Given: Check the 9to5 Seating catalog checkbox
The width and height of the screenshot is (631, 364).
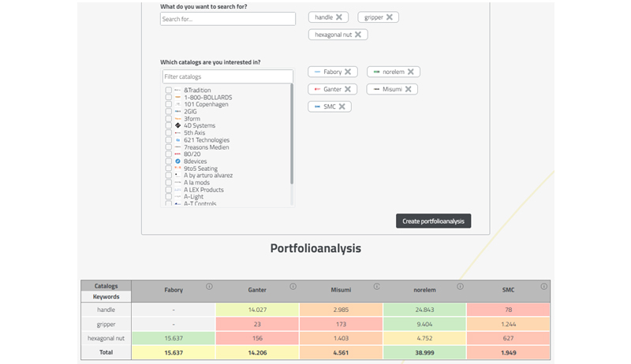Looking at the screenshot, I should pyautogui.click(x=169, y=169).
